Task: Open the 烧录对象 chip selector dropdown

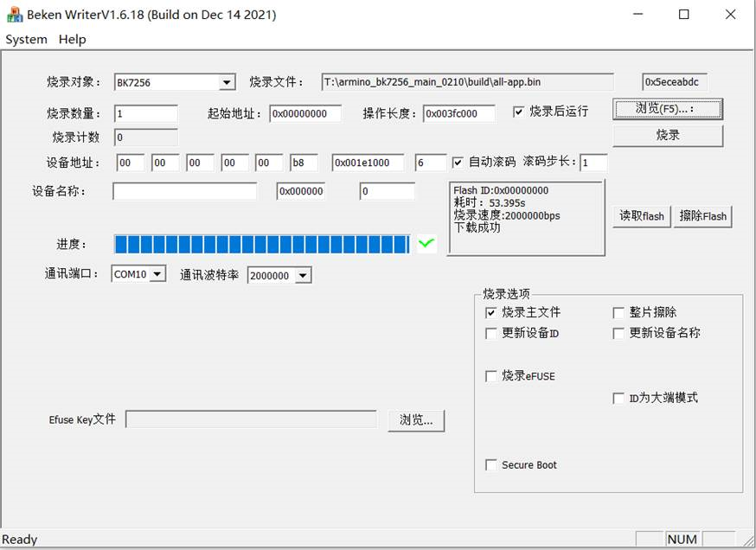Action: point(228,81)
